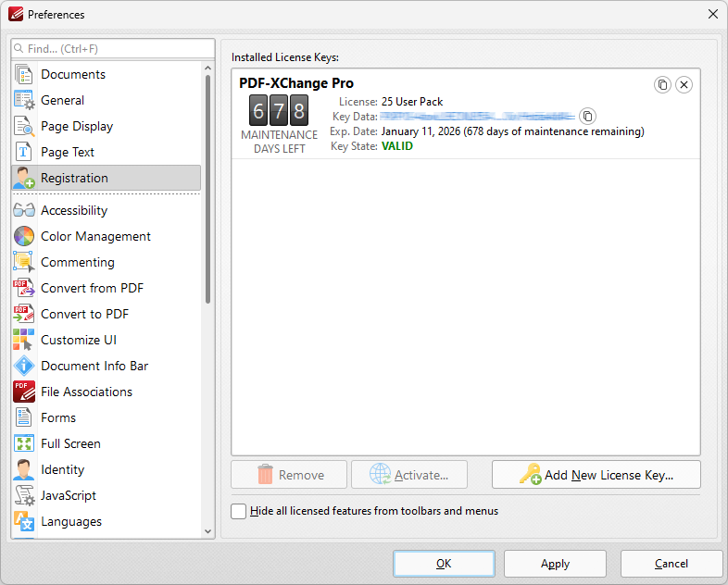Screen dimensions: 728x585
Task: Click the Document Info Bar icon
Action: pos(24,366)
